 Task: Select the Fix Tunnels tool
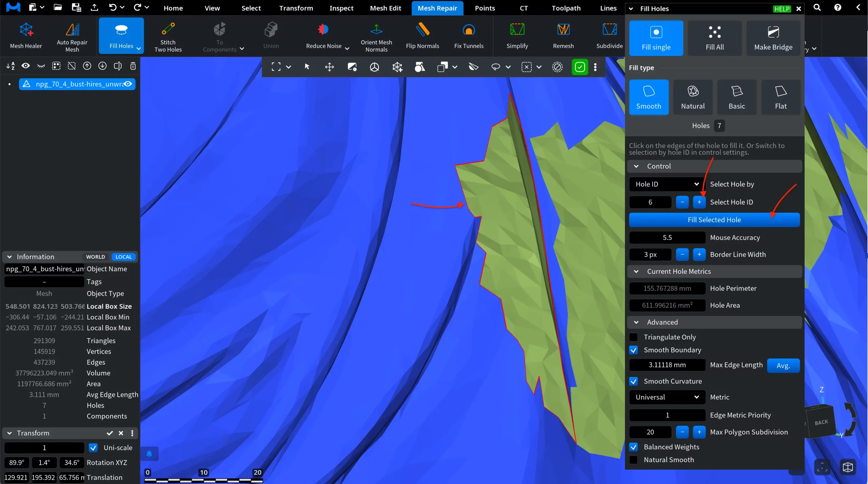(x=469, y=36)
